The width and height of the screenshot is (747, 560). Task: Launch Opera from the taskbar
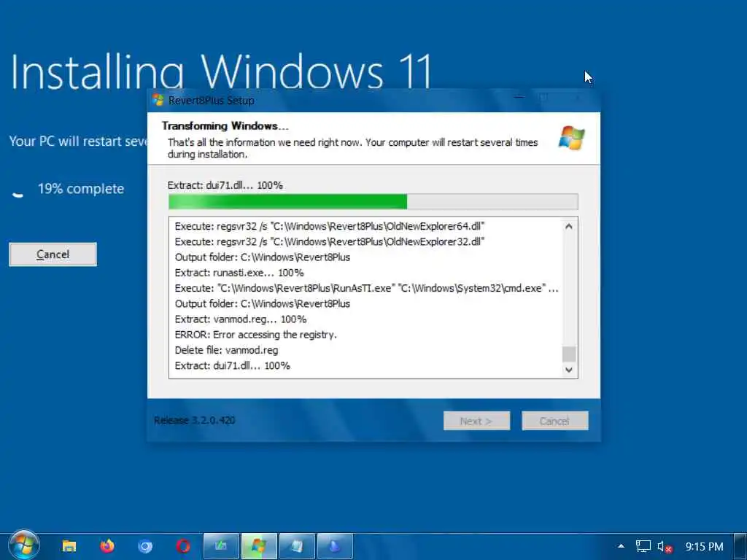click(183, 546)
